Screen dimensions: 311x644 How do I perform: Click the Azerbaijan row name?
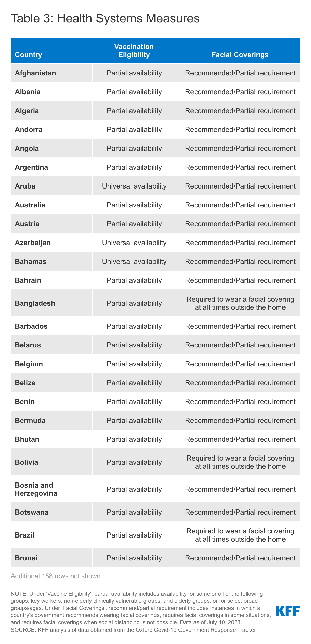tap(33, 243)
